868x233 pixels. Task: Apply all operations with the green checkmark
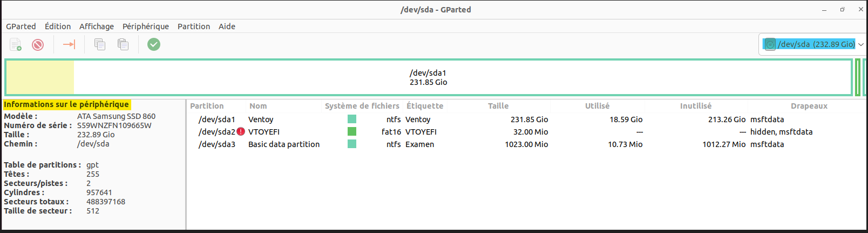coord(154,44)
